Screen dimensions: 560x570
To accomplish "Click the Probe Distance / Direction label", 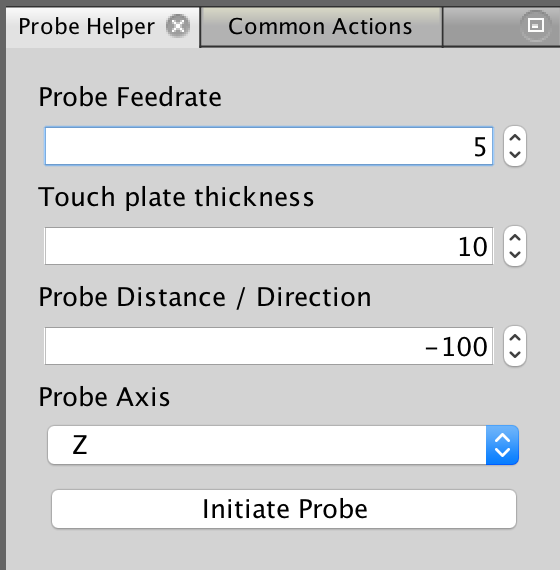I will (x=205, y=297).
